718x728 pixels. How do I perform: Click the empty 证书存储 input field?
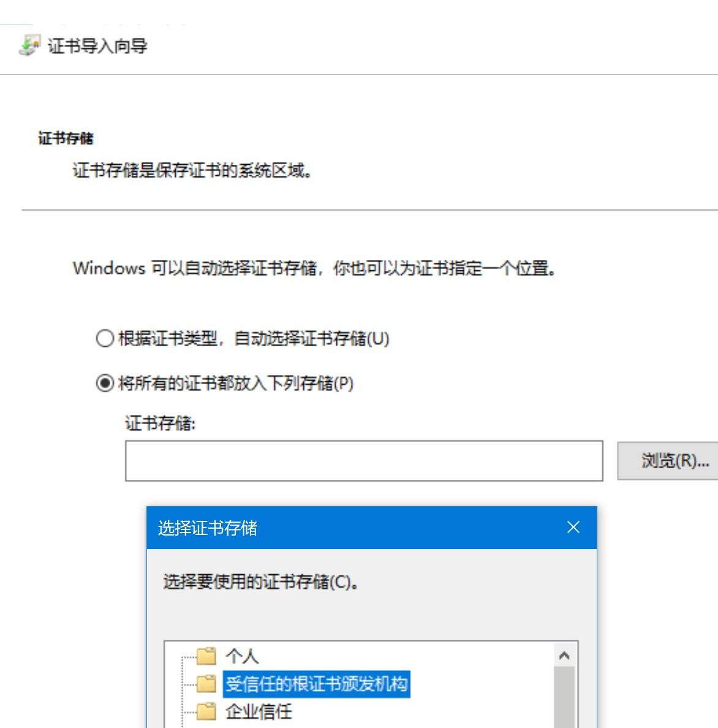click(364, 461)
